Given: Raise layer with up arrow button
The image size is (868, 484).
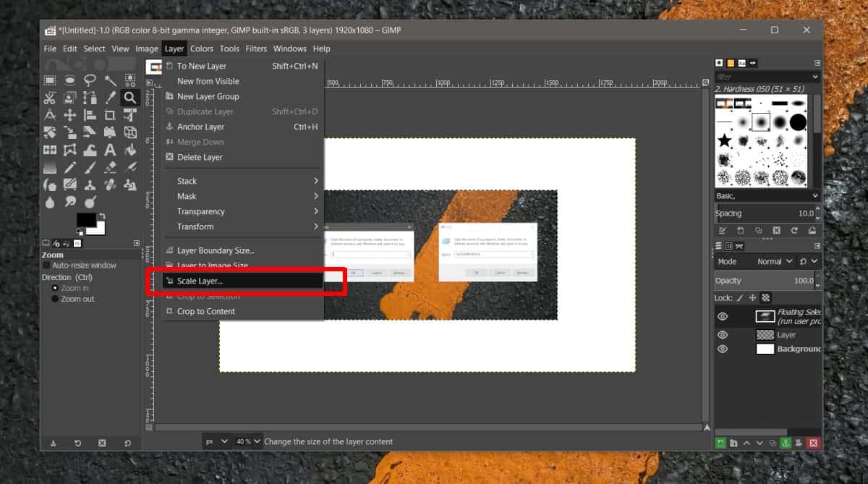Looking at the screenshot, I should pyautogui.click(x=747, y=443).
